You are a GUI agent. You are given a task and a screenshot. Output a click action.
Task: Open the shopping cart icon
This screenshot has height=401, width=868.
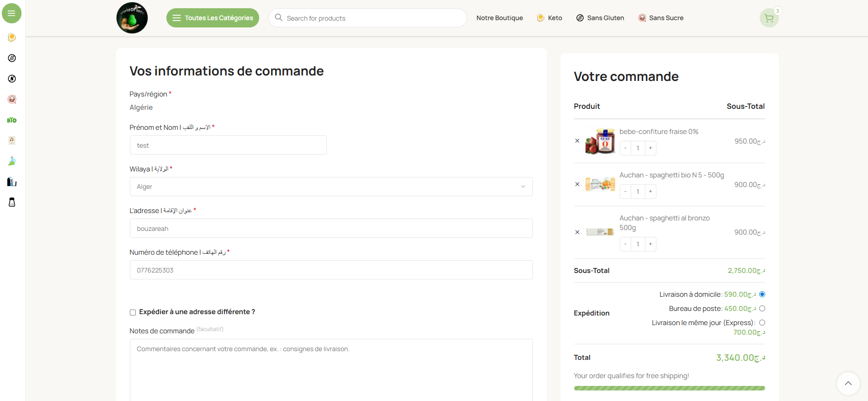769,18
